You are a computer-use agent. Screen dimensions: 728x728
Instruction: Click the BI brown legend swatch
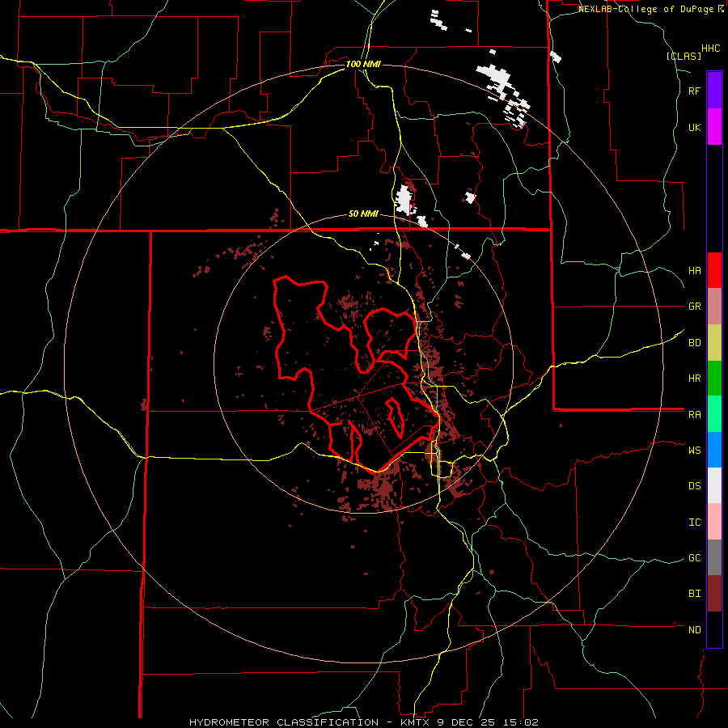tap(714, 594)
